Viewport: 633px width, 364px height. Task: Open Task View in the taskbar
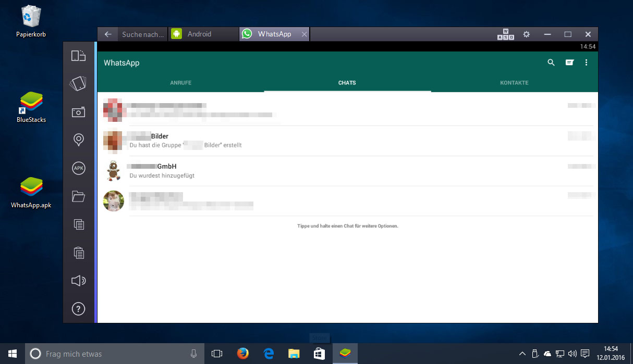[216, 354]
